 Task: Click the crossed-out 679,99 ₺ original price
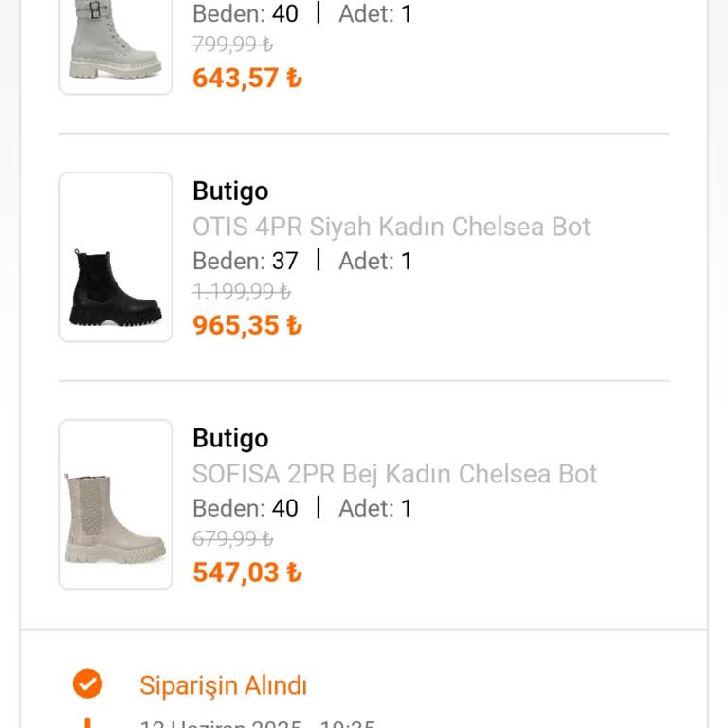[x=232, y=539]
